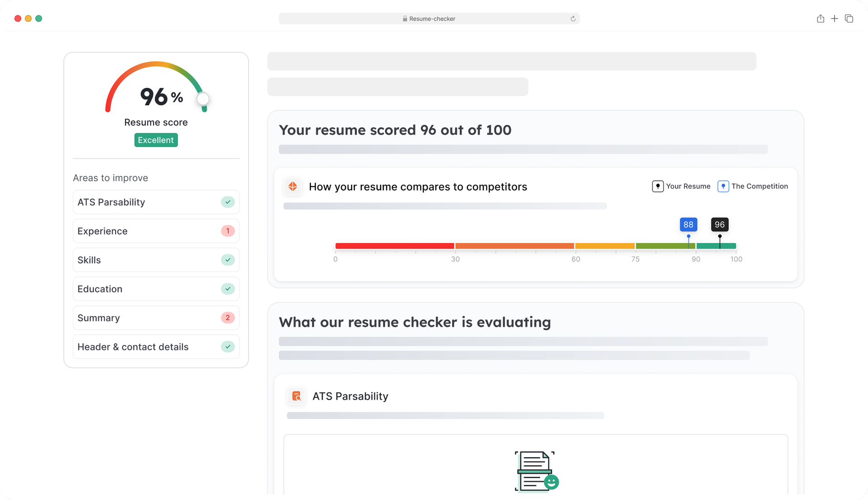Image resolution: width=868 pixels, height=500 pixels.
Task: Click the Skills green checkmark badge
Action: (x=228, y=260)
